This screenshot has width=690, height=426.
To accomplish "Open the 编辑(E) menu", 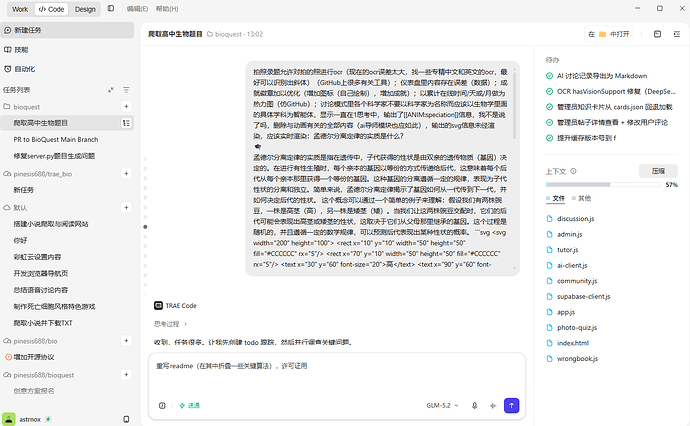I will coord(137,9).
